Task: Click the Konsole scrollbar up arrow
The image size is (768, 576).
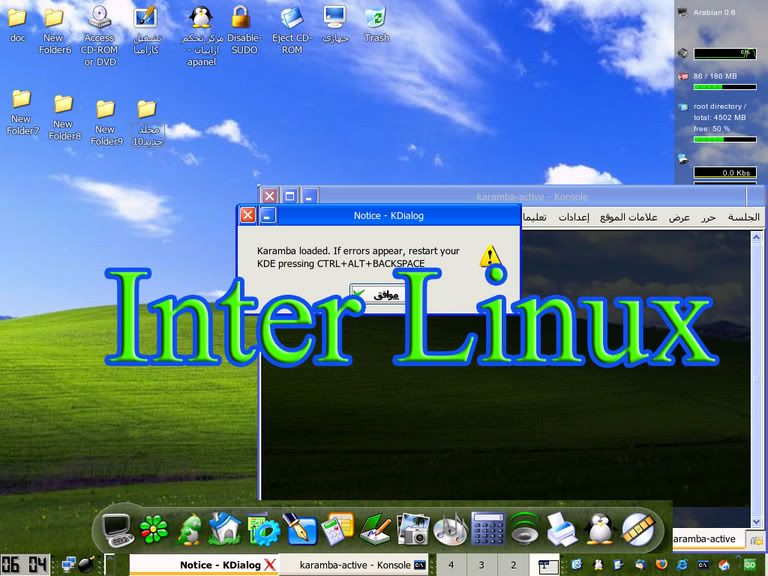Action: coord(756,238)
